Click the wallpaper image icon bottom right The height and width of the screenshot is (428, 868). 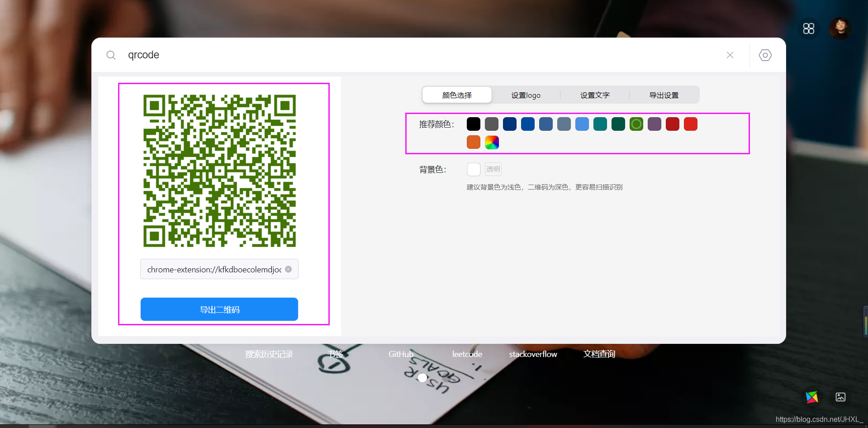coord(841,397)
